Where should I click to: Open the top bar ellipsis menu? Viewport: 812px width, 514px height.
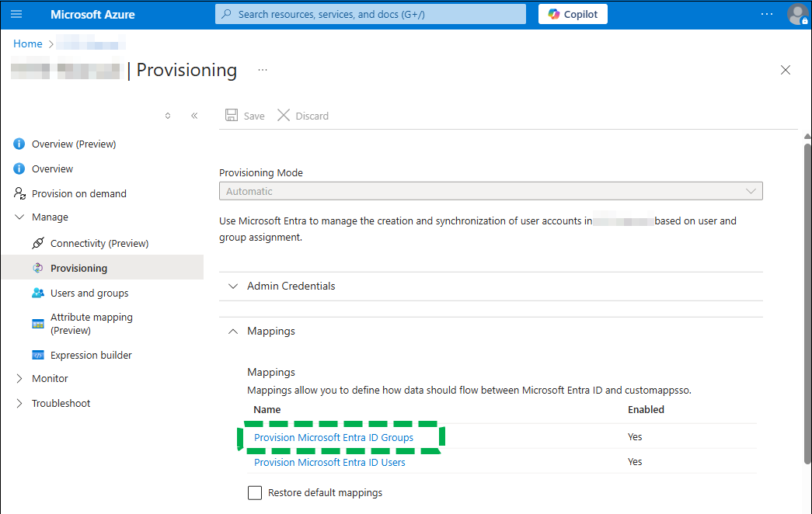766,14
